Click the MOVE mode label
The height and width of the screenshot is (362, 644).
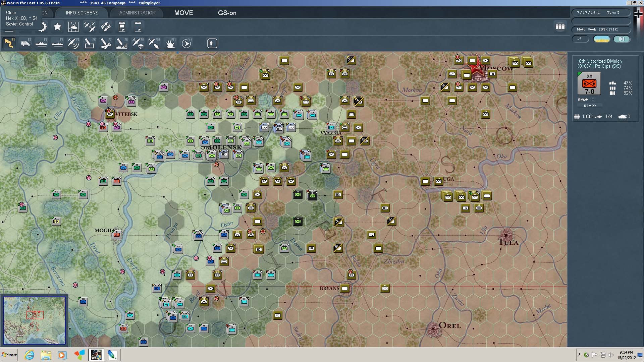click(183, 13)
